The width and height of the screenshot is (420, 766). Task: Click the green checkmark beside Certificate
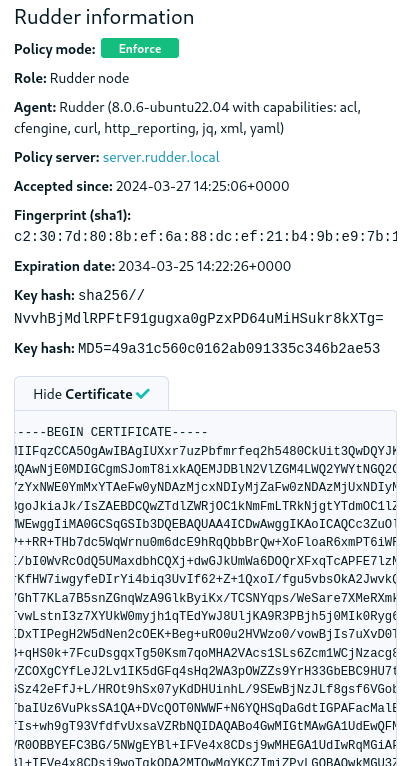tap(143, 394)
